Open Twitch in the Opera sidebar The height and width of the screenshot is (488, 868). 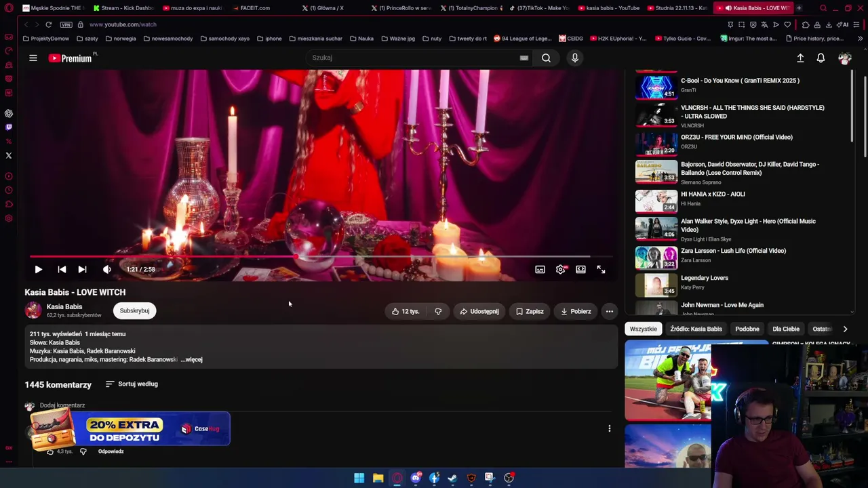click(x=9, y=127)
